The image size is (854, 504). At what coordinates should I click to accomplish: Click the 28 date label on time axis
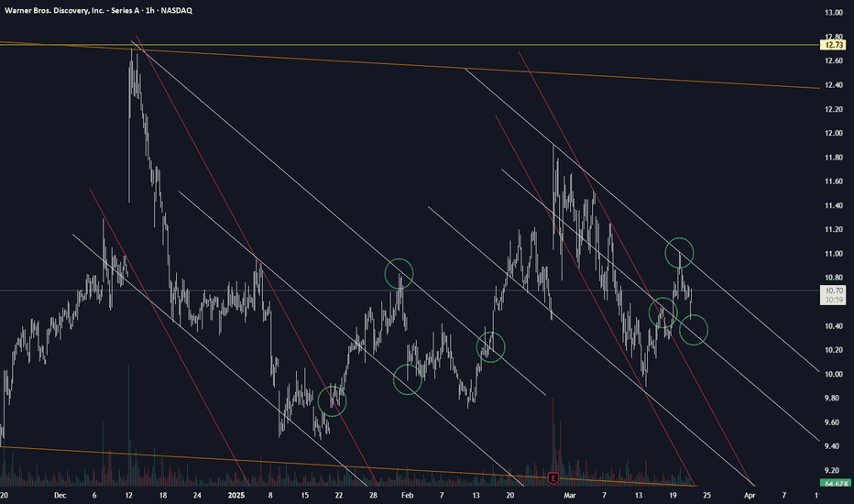(373, 495)
